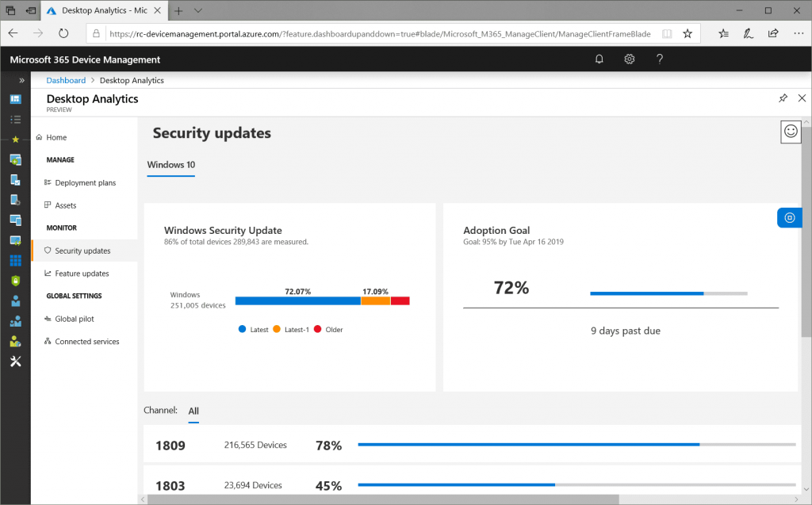Pin the Desktop Analytics blade
The width and height of the screenshot is (812, 505).
pos(783,98)
